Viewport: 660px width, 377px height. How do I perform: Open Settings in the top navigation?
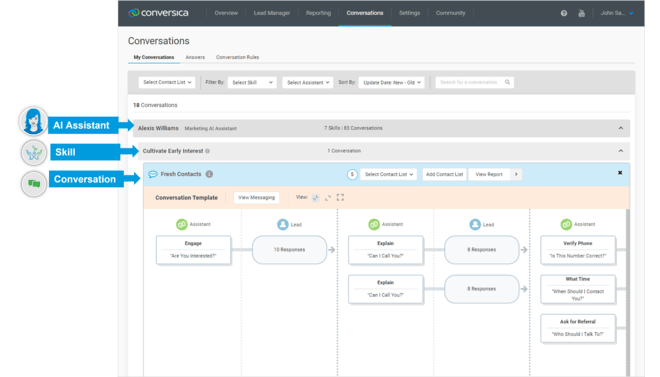point(410,13)
